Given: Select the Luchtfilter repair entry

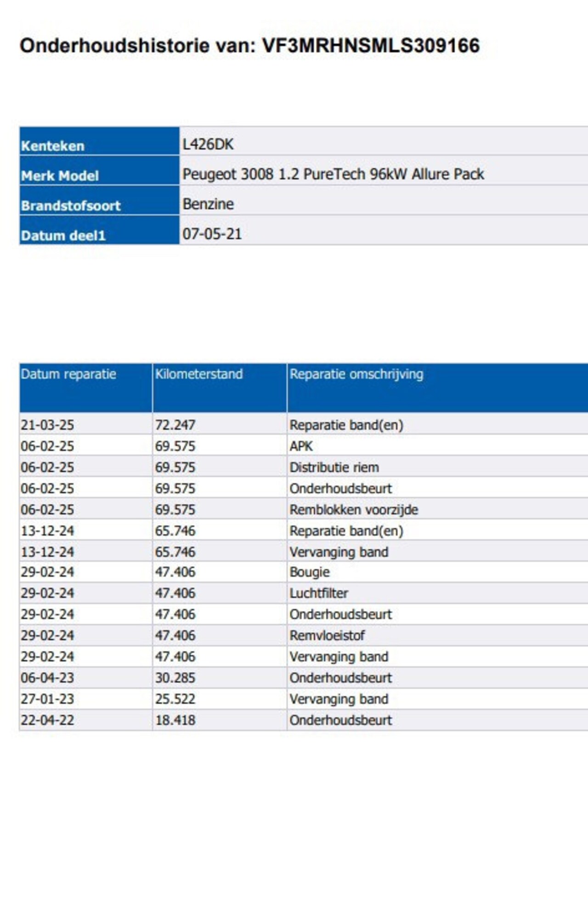Looking at the screenshot, I should [318, 593].
